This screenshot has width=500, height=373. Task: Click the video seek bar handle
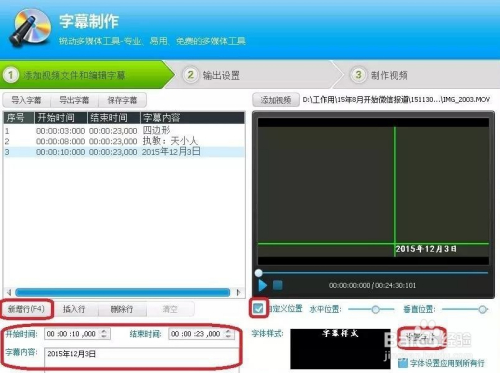[258, 273]
